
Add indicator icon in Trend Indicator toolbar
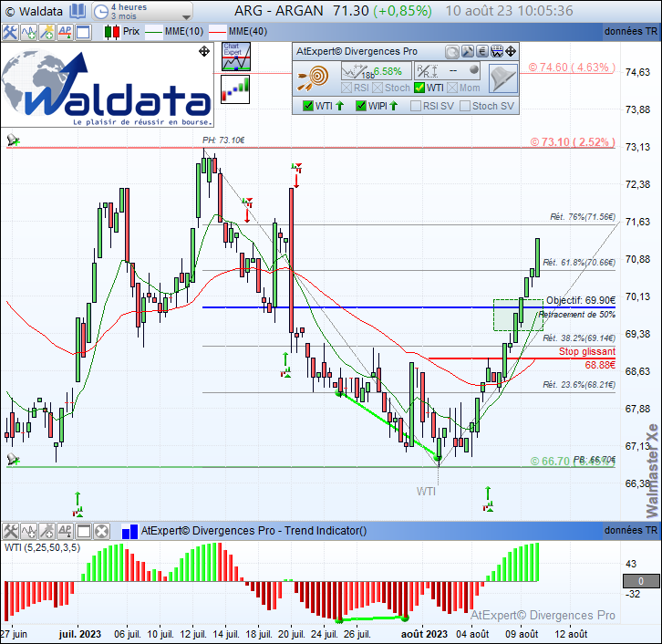point(28,531)
